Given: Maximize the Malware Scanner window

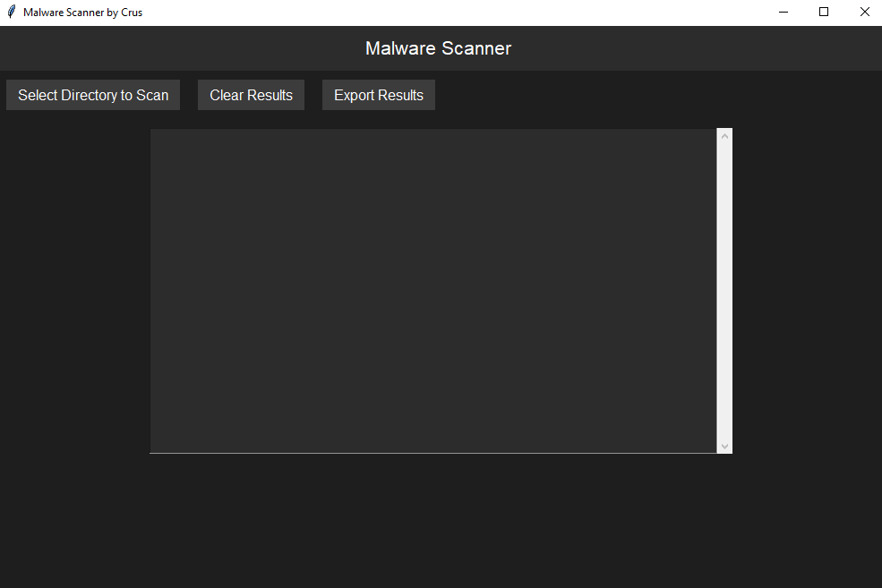Looking at the screenshot, I should click(x=824, y=12).
